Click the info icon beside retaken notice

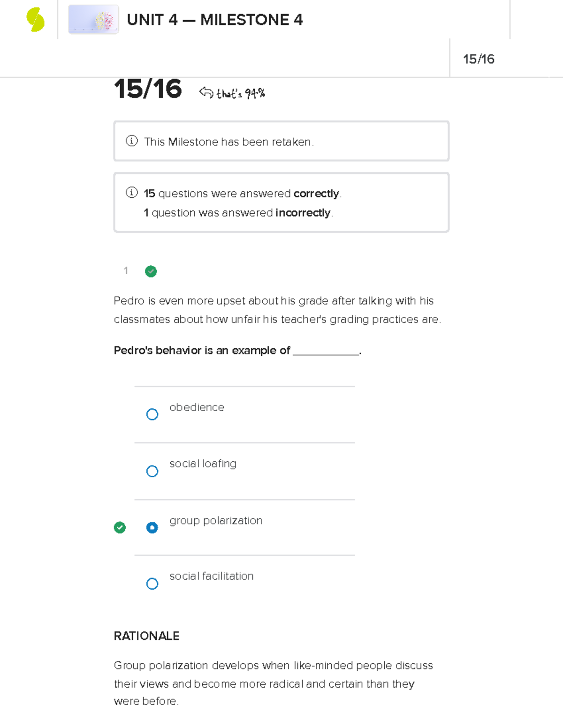pos(132,141)
